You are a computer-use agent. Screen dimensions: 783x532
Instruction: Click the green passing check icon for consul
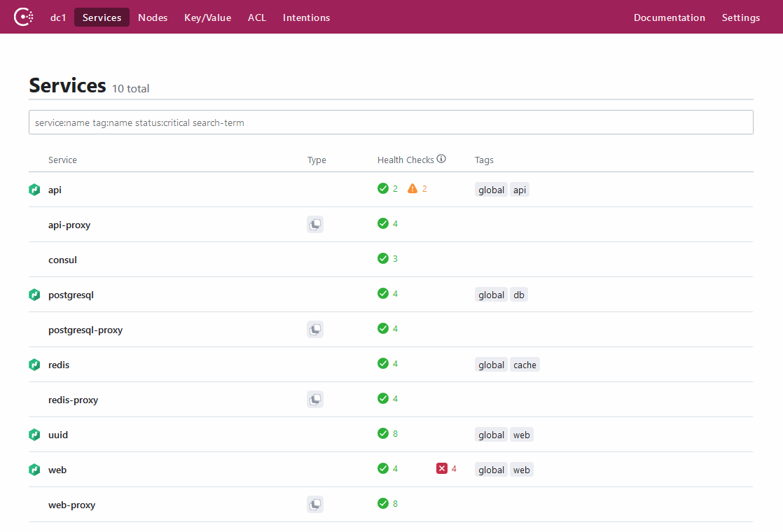[x=383, y=258]
